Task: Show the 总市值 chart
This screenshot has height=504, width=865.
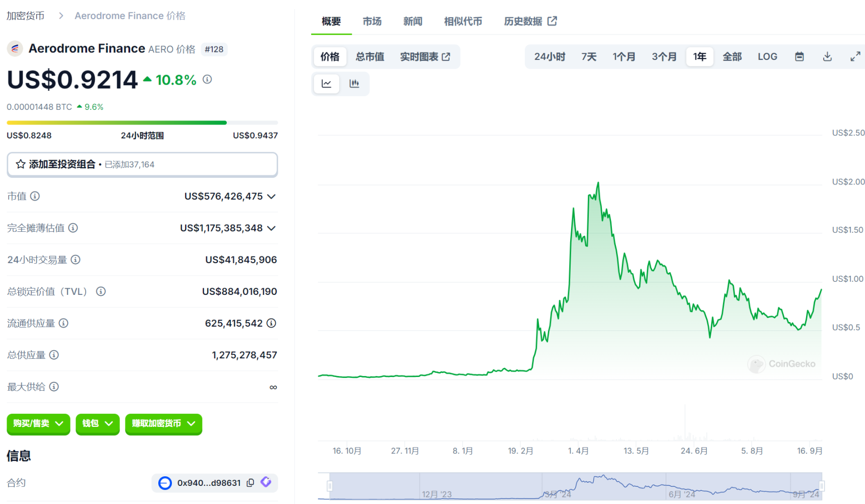Action: [370, 56]
